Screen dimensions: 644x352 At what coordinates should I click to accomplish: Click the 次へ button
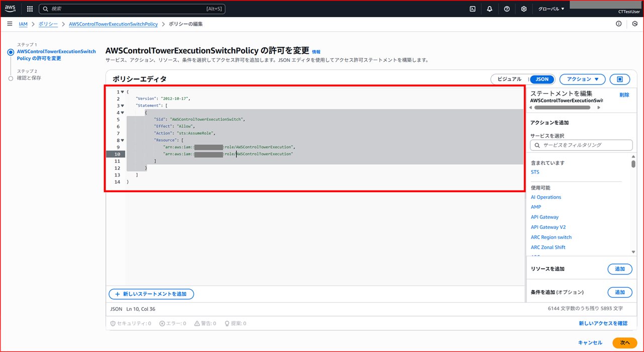(624, 342)
